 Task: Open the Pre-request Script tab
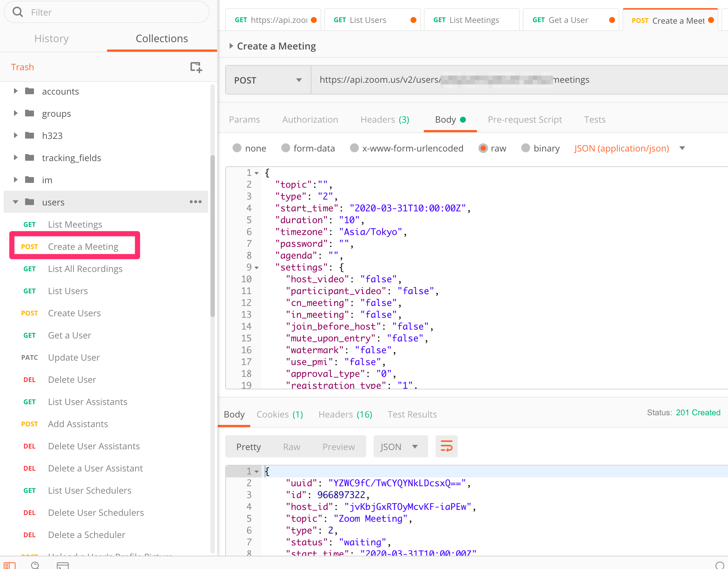525,119
